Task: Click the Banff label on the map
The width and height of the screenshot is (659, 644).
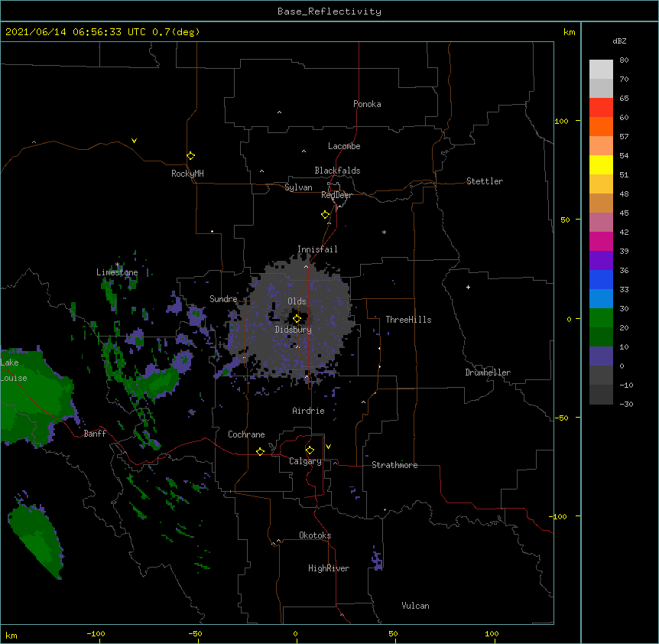Action: point(95,434)
